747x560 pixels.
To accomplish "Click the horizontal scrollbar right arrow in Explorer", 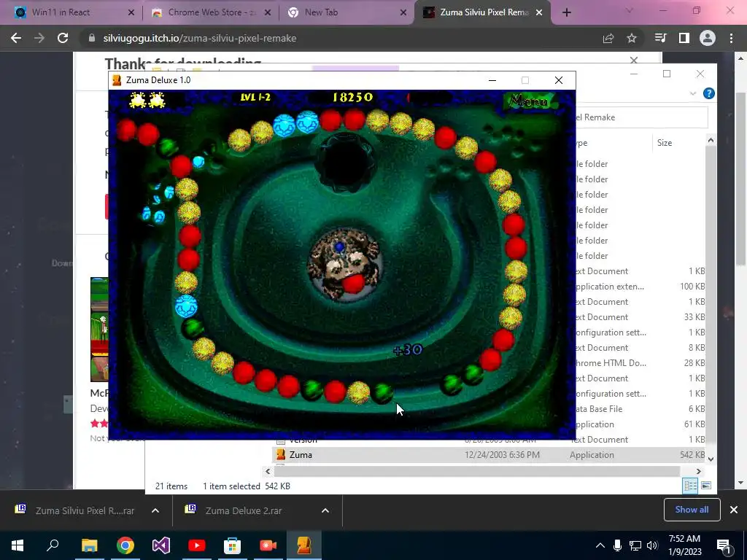I will [x=698, y=472].
